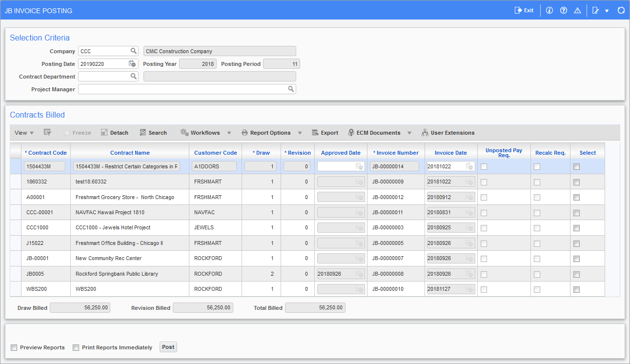The width and height of the screenshot is (630, 364).
Task: Open the View dropdown menu
Action: (23, 132)
